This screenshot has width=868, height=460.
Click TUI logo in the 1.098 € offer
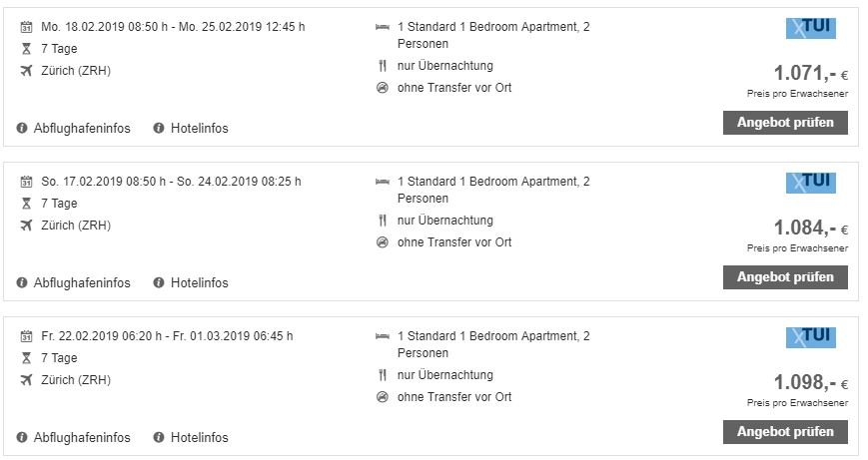coord(810,337)
